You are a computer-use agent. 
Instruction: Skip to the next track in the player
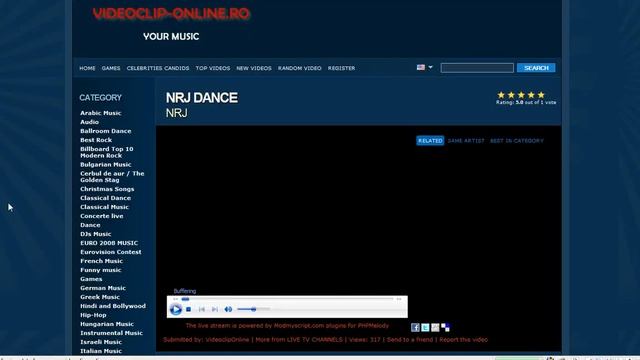215,310
